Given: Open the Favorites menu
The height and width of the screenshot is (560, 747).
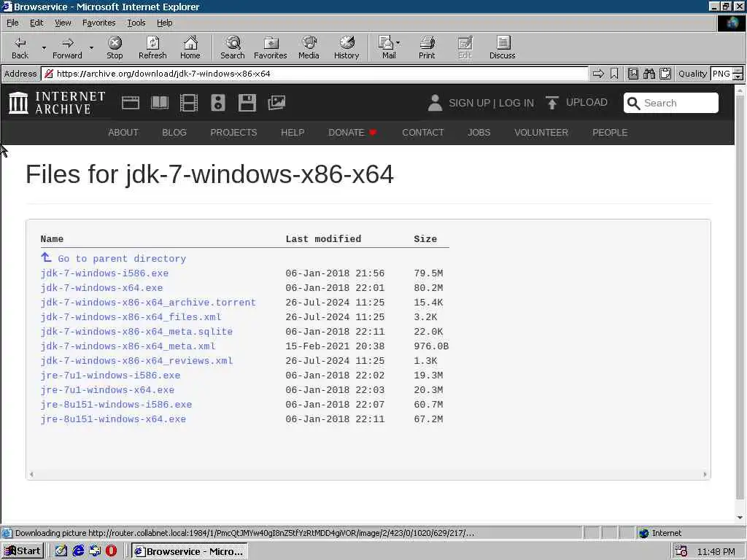Looking at the screenshot, I should pyautogui.click(x=98, y=23).
